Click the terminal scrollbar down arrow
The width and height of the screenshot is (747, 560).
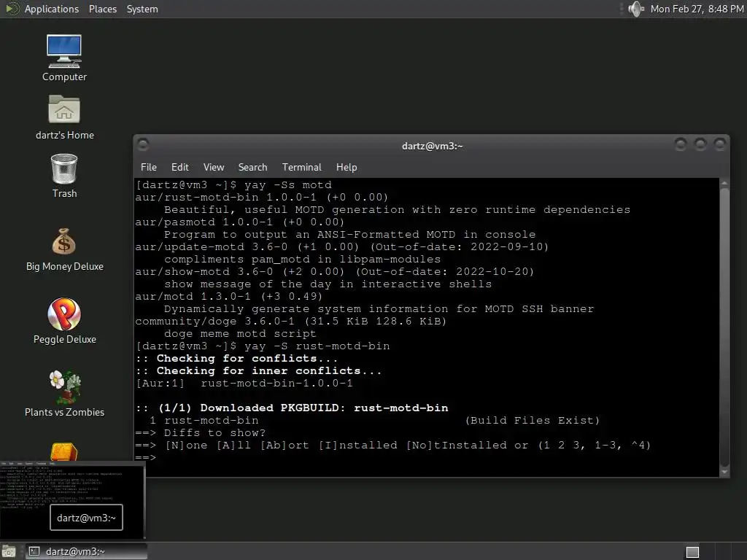724,472
